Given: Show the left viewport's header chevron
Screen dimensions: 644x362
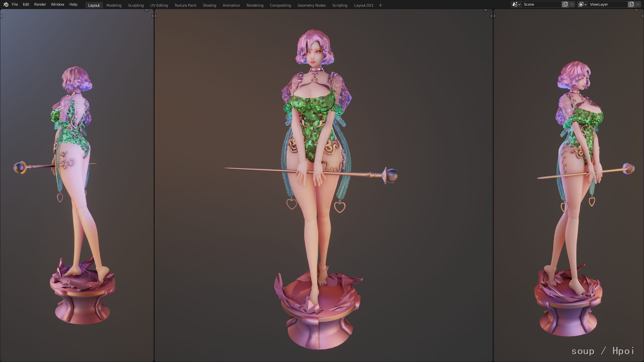Looking at the screenshot, I should tap(146, 10).
